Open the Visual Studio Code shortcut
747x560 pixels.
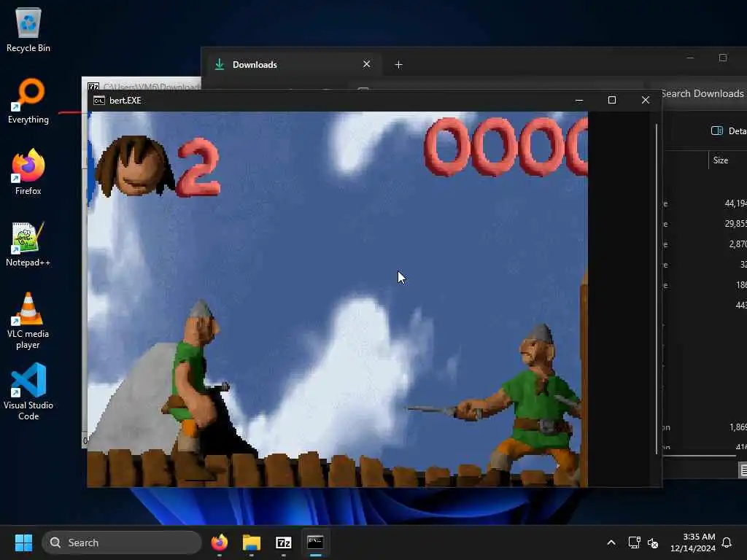28,392
